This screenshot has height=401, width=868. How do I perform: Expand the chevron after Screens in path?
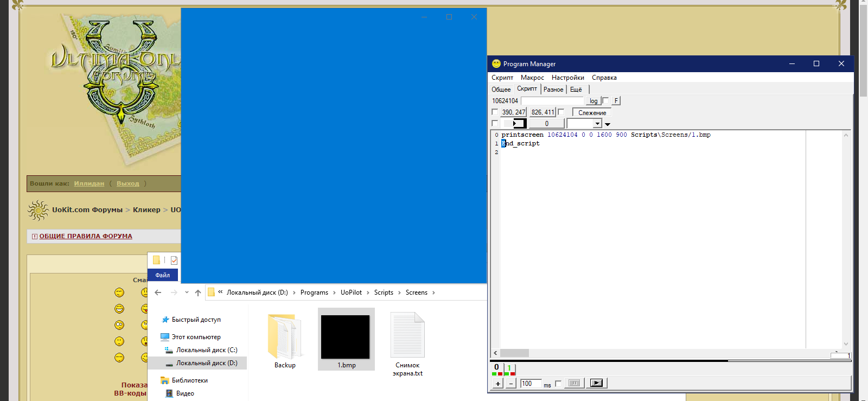433,292
